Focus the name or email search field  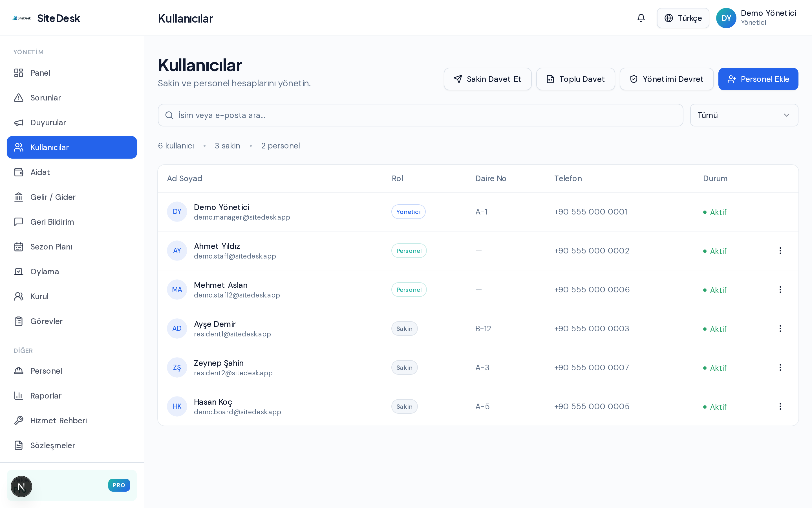[x=420, y=115]
